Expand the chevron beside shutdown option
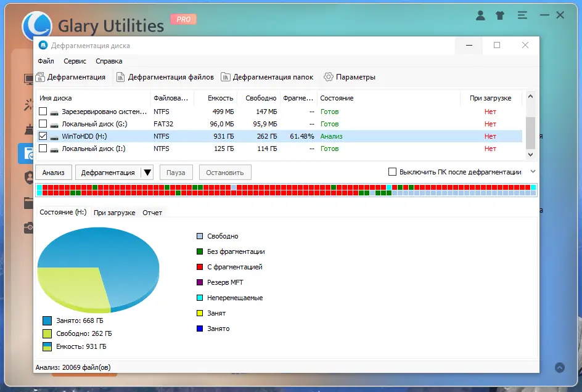The image size is (582, 392). (x=533, y=171)
